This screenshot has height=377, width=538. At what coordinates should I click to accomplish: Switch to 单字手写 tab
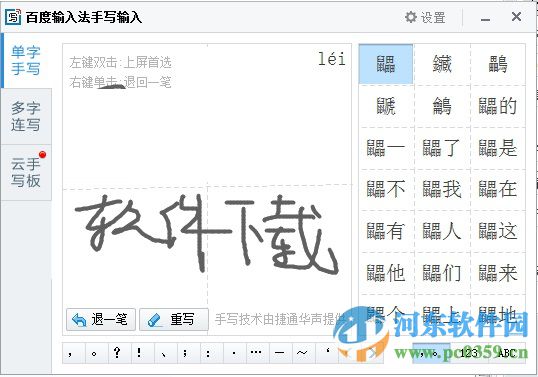point(26,60)
